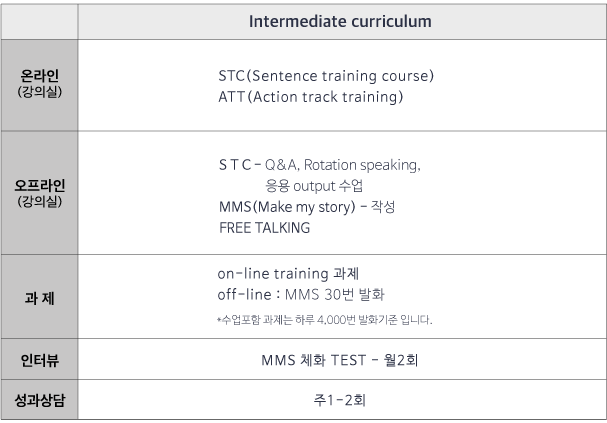Select the 과제 row label
This screenshot has height=423, width=607.
click(39, 298)
